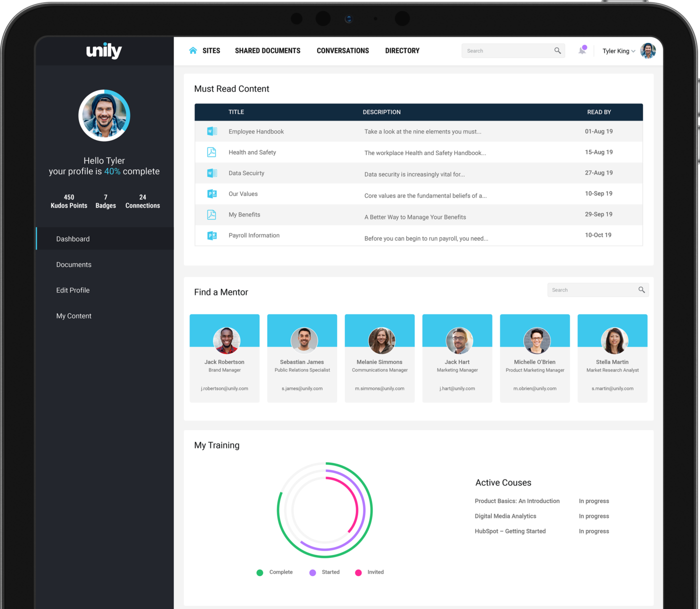Focus the Find a Mentor search field
Screen dimensions: 700x609
pyautogui.click(x=591, y=290)
